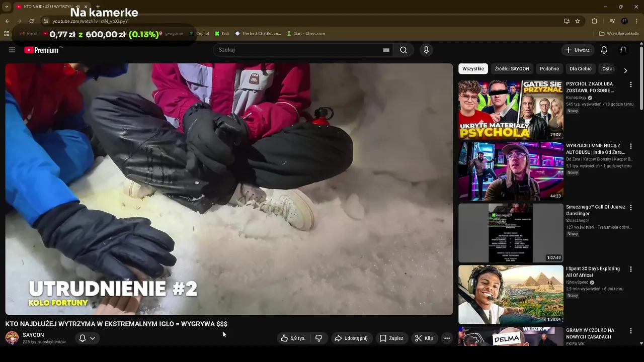Bookmark this page with the star
This screenshot has height=362, width=644.
point(578,21)
